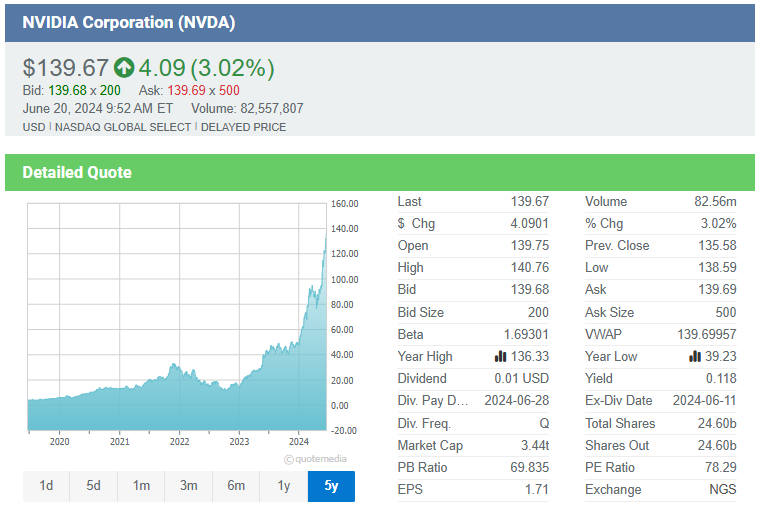
Task: Click the Yield value 0.118
Action: 721,379
